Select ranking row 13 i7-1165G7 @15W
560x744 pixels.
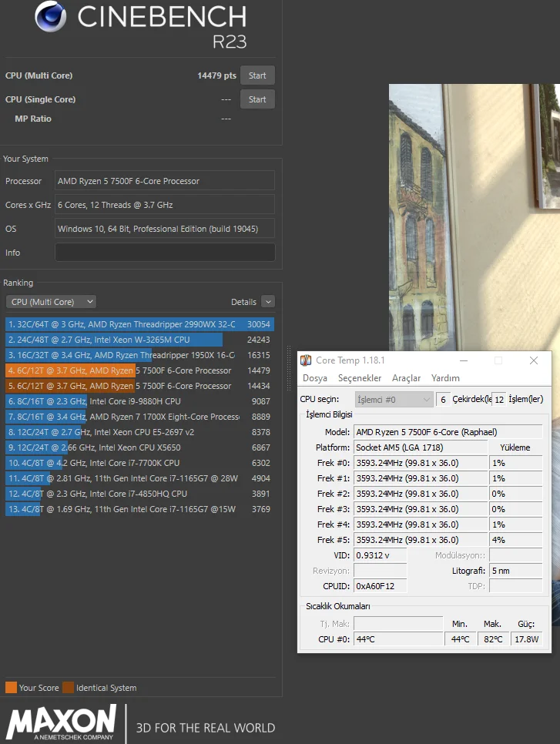coord(139,509)
